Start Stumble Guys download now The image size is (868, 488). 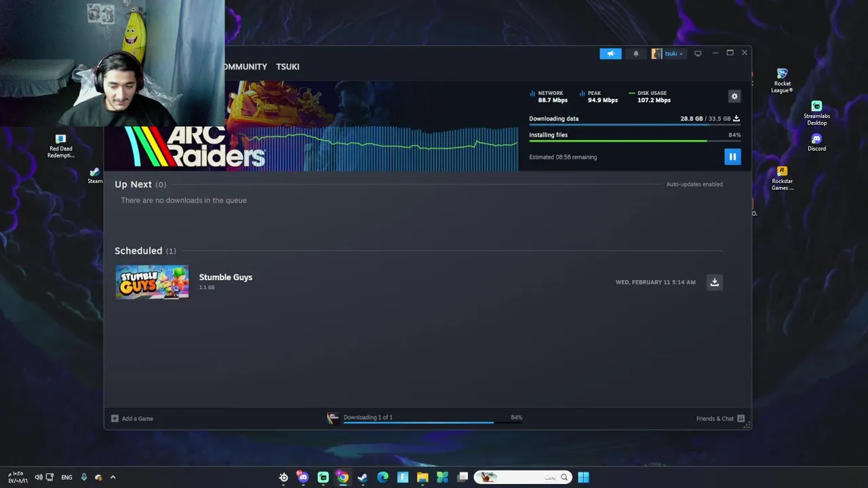click(x=714, y=282)
